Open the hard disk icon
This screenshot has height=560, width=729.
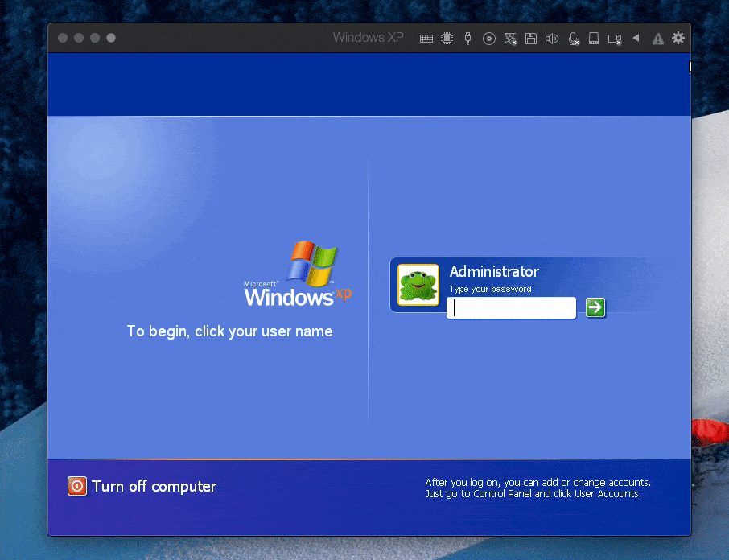pos(594,38)
